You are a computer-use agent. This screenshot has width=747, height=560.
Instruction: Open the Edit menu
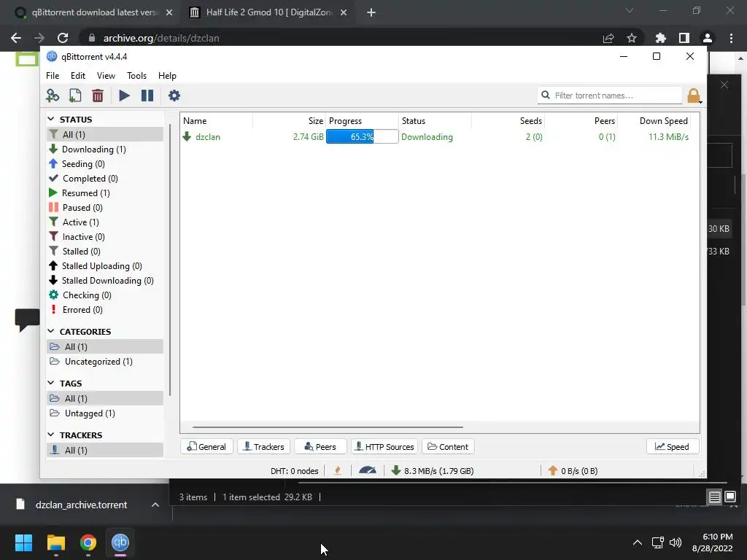click(77, 76)
